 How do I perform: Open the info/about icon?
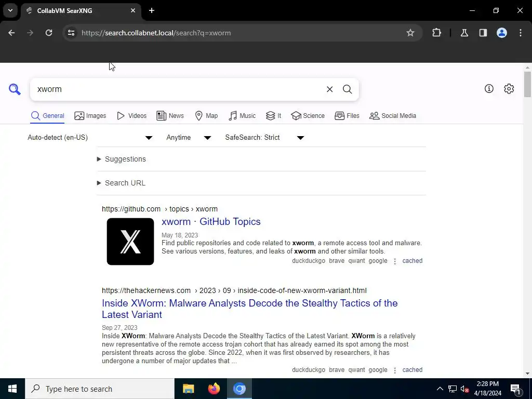(489, 88)
